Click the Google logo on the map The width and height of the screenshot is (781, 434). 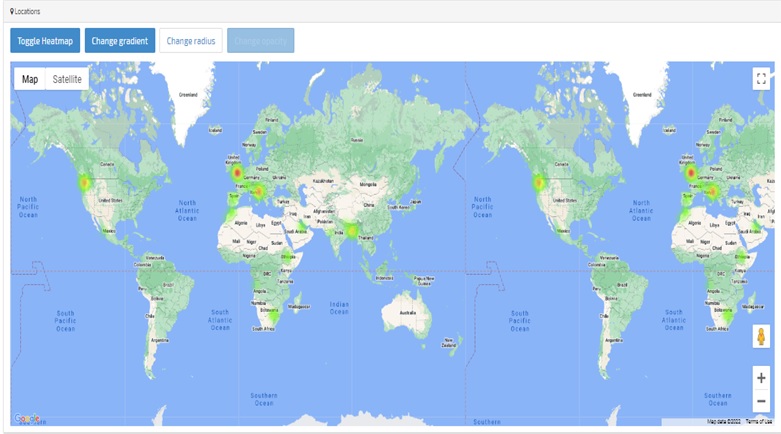click(27, 419)
